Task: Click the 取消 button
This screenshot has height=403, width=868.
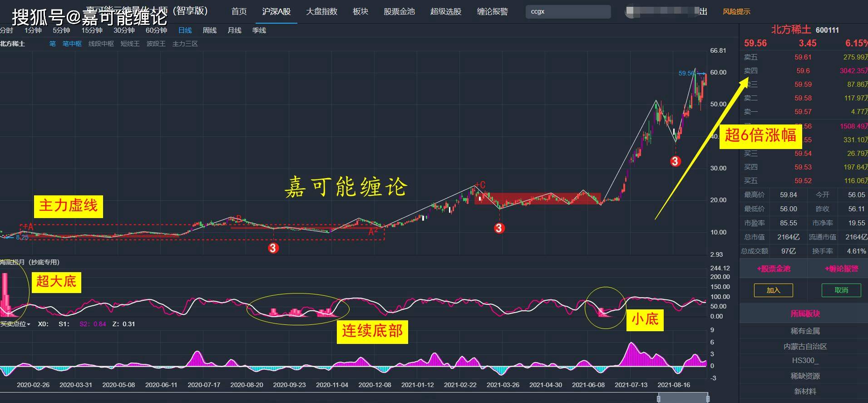Action: pos(841,290)
